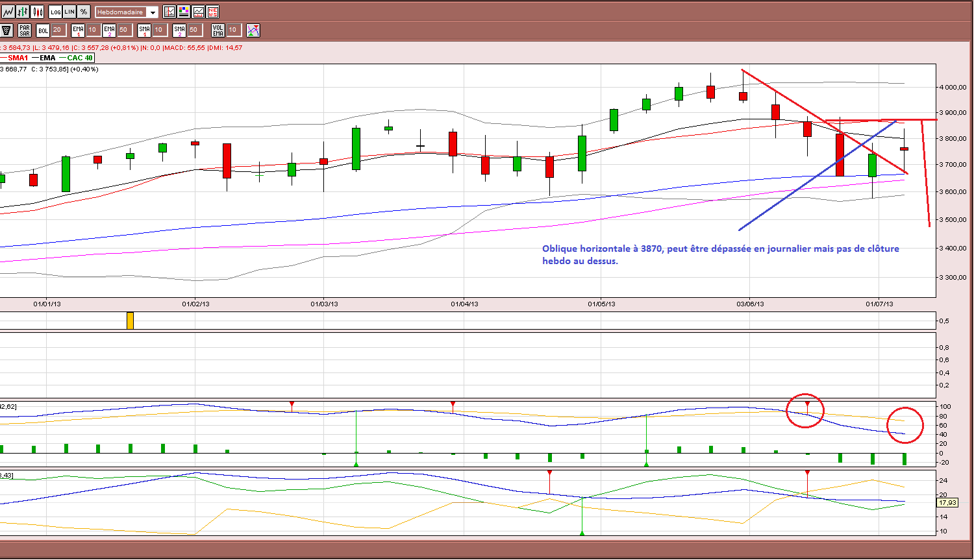Viewport: 974px width, 560px height.
Task: Toggle the EMA 2 indicator
Action: pyautogui.click(x=109, y=30)
